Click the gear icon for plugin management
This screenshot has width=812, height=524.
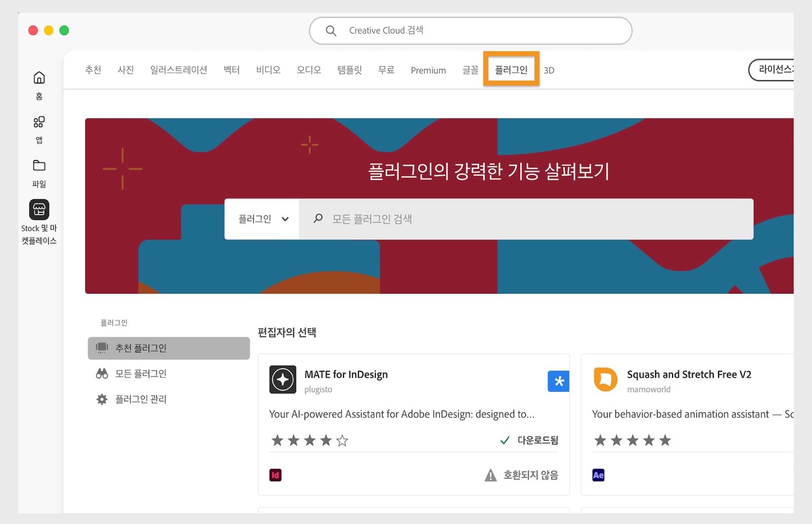coord(102,399)
